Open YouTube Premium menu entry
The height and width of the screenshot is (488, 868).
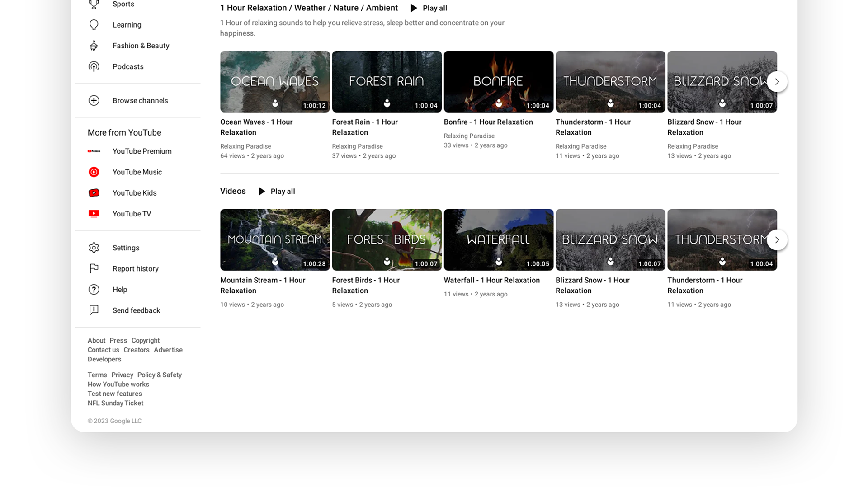click(142, 151)
